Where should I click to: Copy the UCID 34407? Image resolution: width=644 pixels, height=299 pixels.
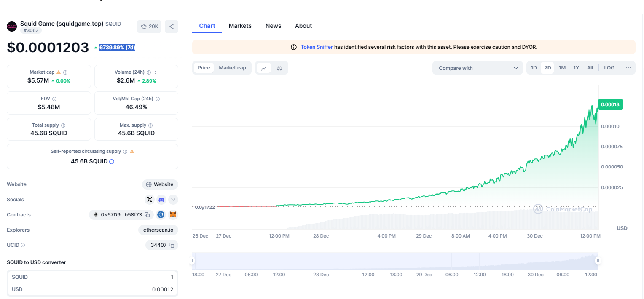[172, 245]
